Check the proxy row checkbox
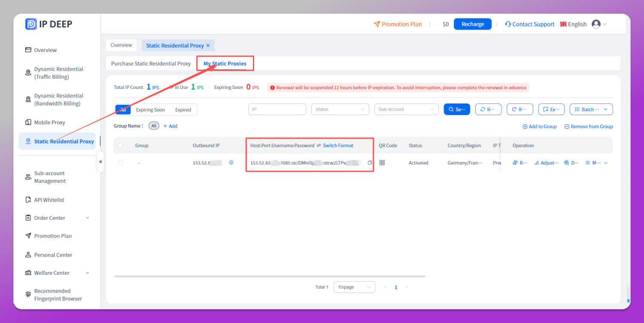 pos(120,163)
